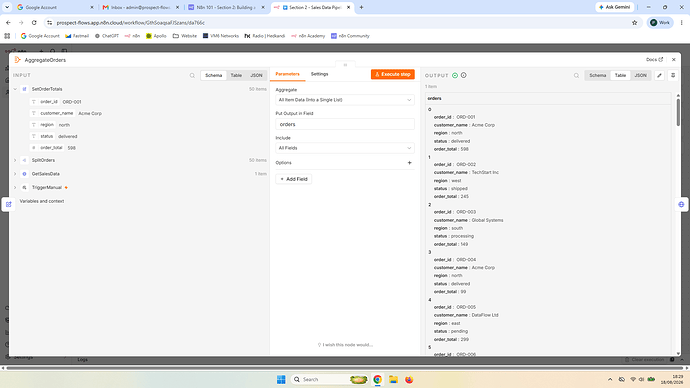Click 'I wish this node would...' link
The height and width of the screenshot is (388, 690).
(x=345, y=345)
